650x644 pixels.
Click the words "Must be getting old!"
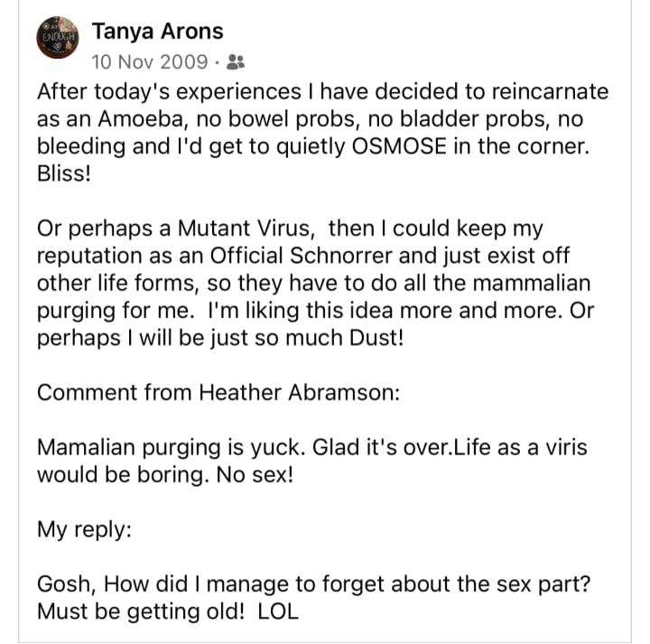pos(140,611)
